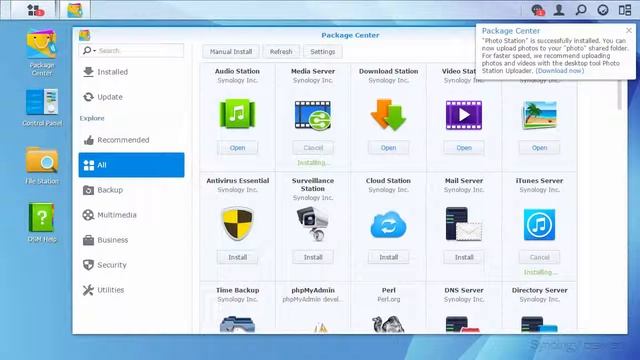The height and width of the screenshot is (360, 640).
Task: Go to the Update section
Action: pos(131,97)
